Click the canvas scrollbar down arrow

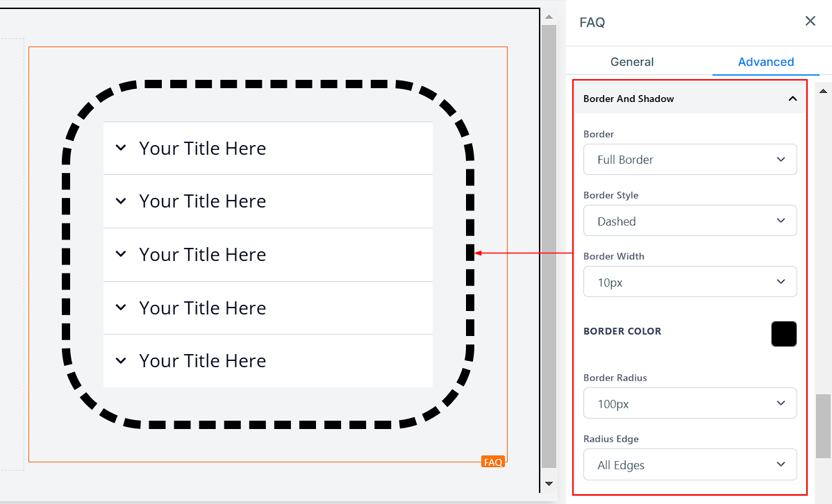point(549,483)
